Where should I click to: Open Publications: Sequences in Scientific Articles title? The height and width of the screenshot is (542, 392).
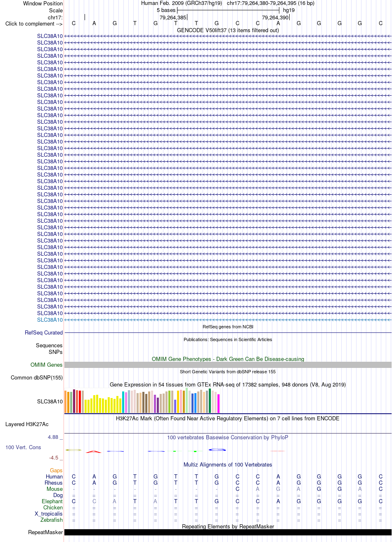[x=228, y=339]
